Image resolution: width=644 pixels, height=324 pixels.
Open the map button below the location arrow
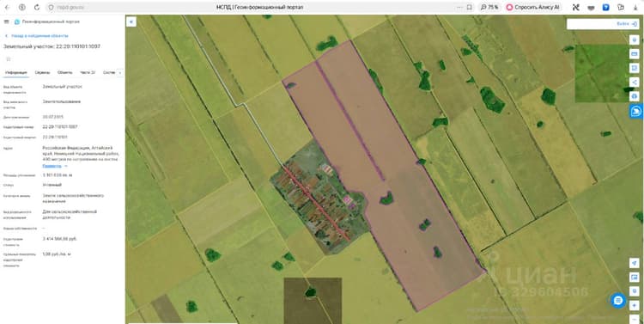pos(635,277)
